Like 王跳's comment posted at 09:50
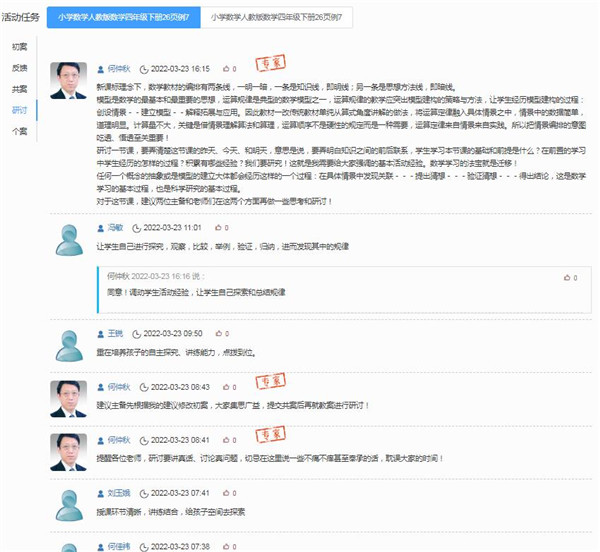 point(220,333)
